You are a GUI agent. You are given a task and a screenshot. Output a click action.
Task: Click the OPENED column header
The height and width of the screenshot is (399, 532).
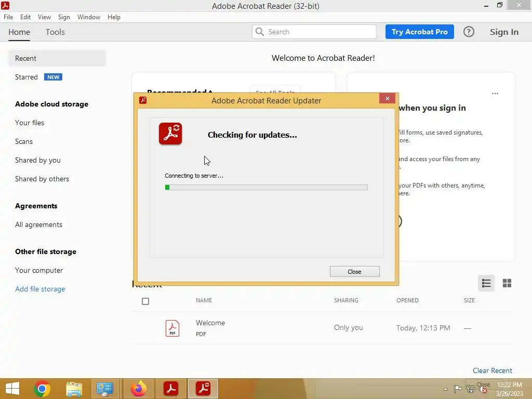pos(407,300)
